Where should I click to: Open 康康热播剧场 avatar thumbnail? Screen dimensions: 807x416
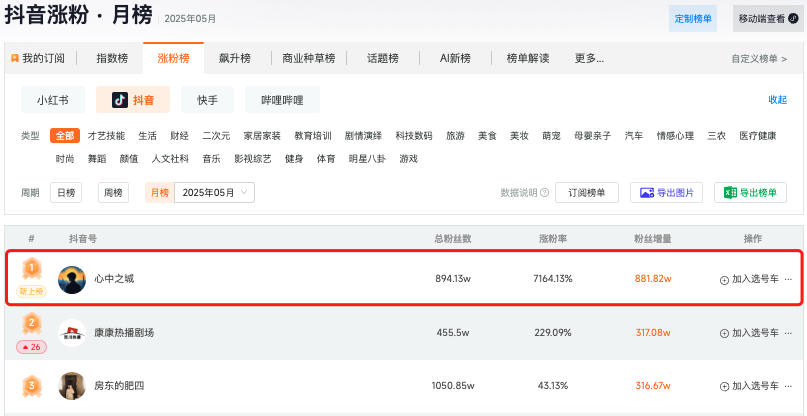72,333
